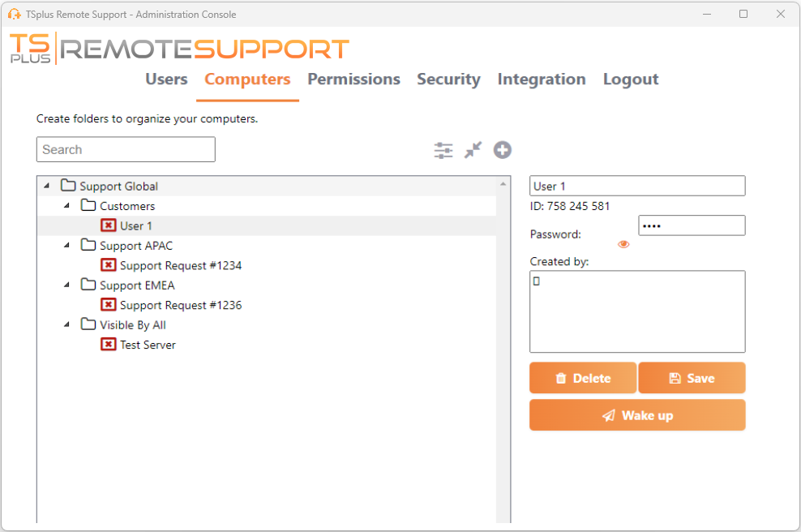Reveal the password with the eye icon
This screenshot has height=532, width=801.
(623, 243)
